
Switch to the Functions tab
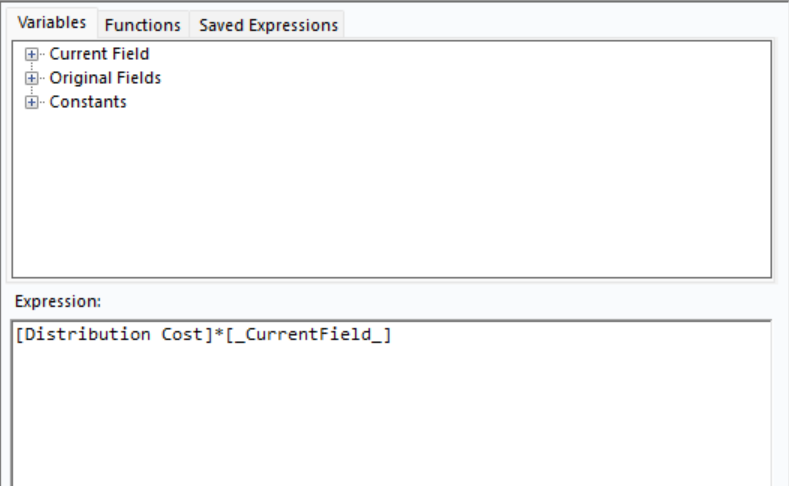click(142, 25)
